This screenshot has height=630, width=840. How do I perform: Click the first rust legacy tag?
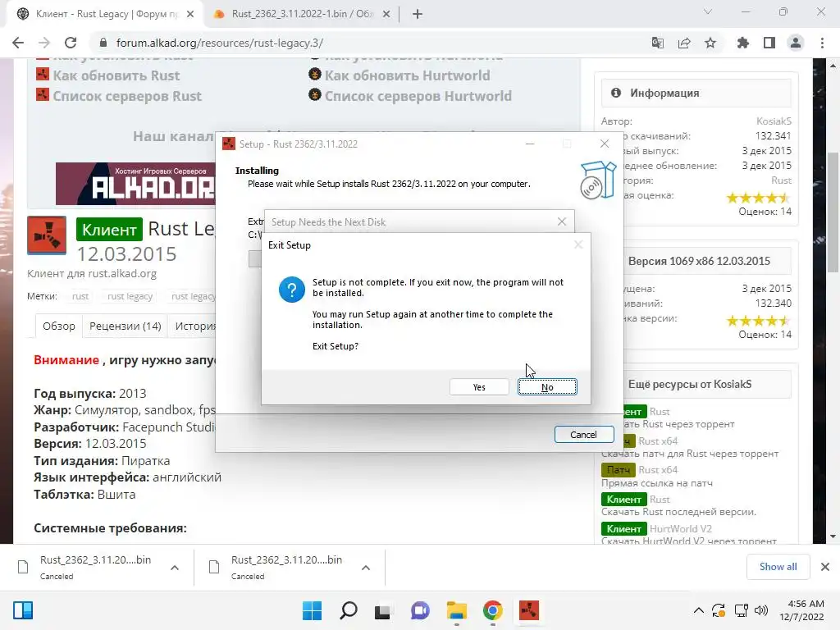pos(130,296)
